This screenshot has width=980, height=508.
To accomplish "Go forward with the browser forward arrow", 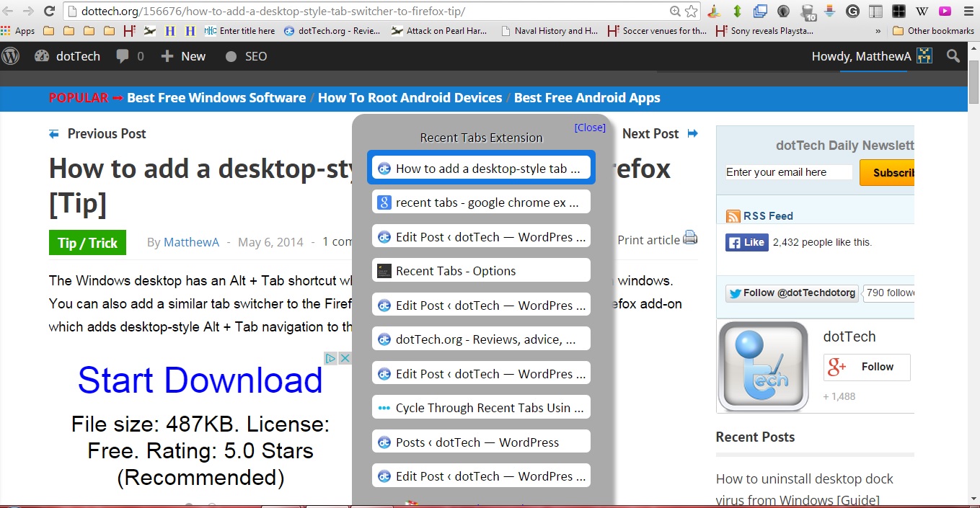I will [x=28, y=11].
